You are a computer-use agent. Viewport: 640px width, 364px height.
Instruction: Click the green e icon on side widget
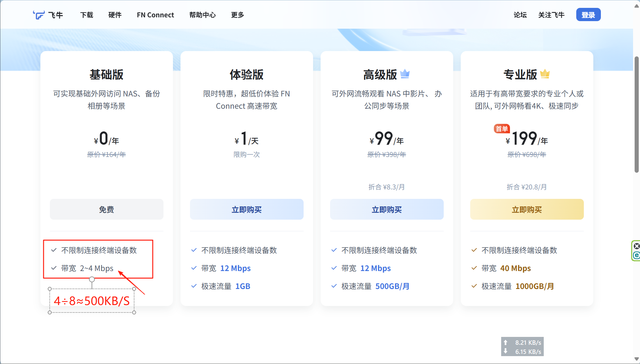(637, 255)
